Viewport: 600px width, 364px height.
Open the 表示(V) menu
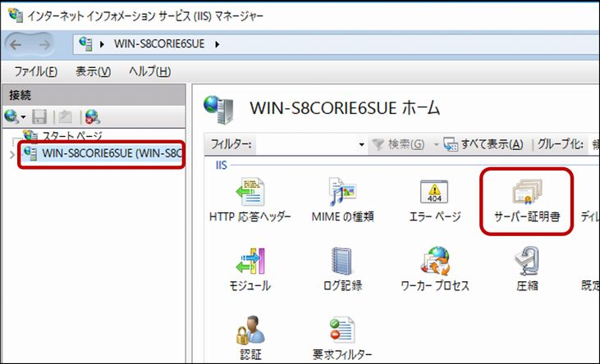[x=92, y=71]
